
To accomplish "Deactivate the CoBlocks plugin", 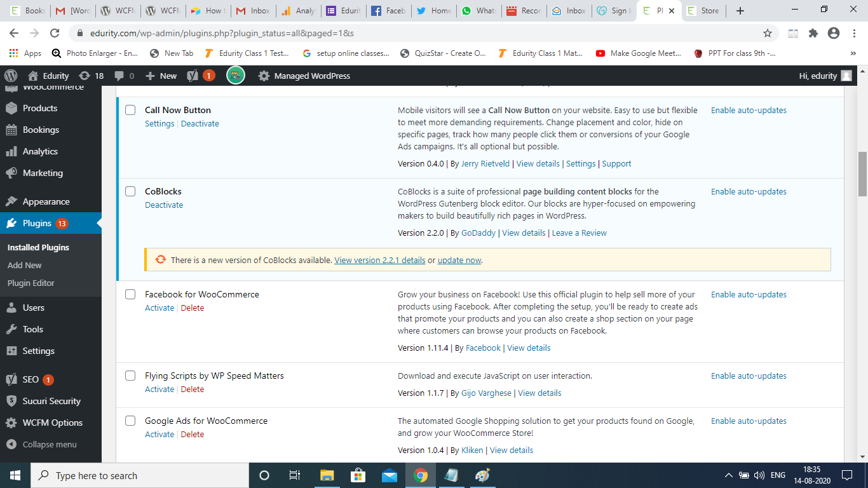I will tap(164, 205).
